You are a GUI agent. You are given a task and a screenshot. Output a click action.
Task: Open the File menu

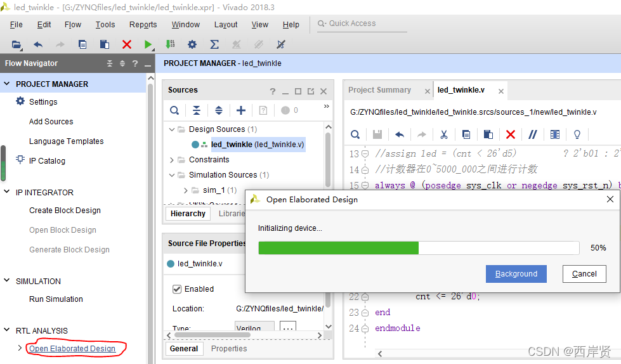(x=16, y=25)
